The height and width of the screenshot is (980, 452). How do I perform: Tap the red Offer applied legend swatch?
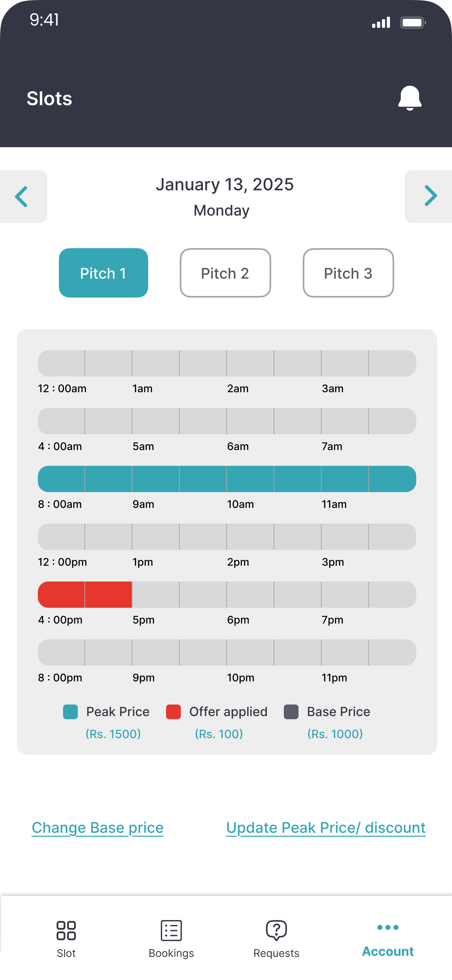(x=173, y=712)
